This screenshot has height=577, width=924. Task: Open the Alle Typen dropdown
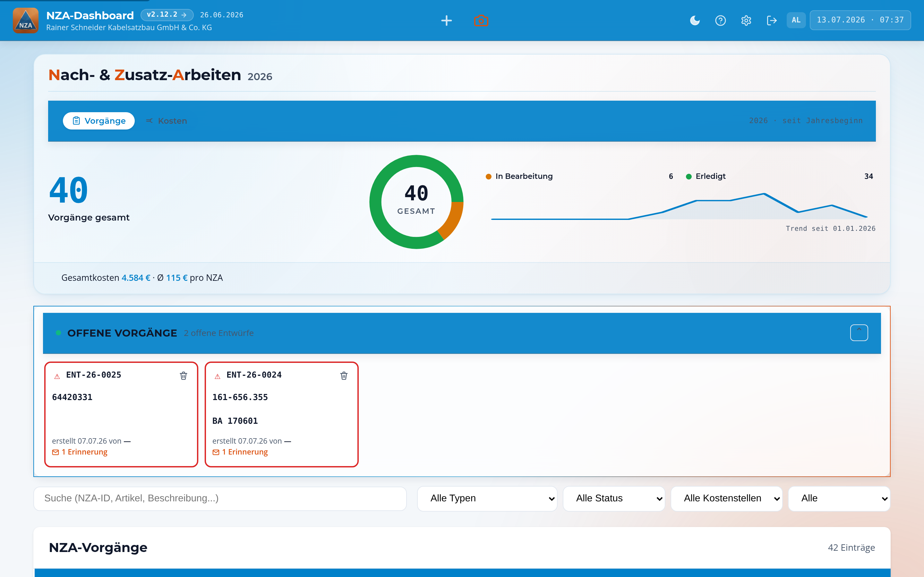click(x=487, y=498)
